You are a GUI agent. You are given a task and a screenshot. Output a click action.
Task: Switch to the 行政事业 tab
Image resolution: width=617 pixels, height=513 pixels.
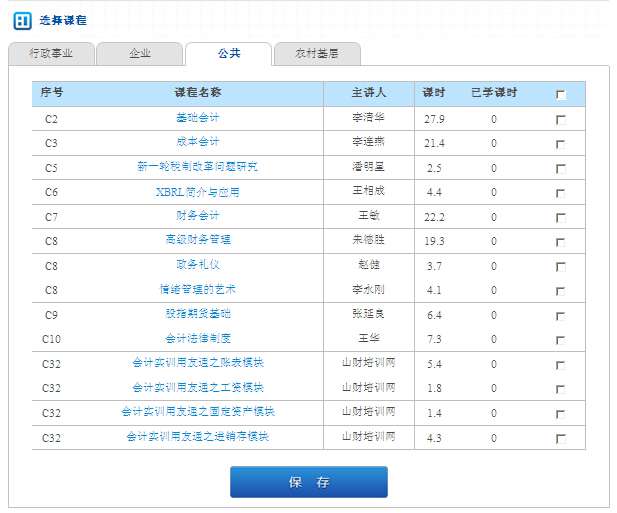pyautogui.click(x=50, y=54)
